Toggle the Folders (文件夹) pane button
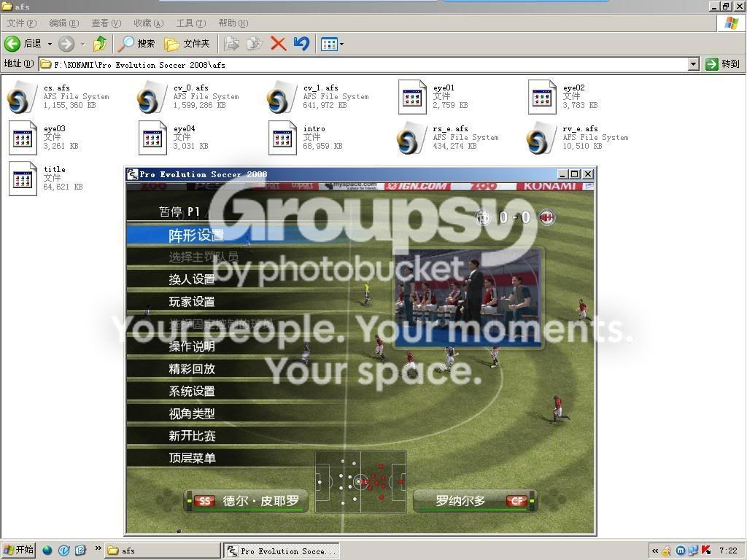The width and height of the screenshot is (747, 560). pos(187,44)
